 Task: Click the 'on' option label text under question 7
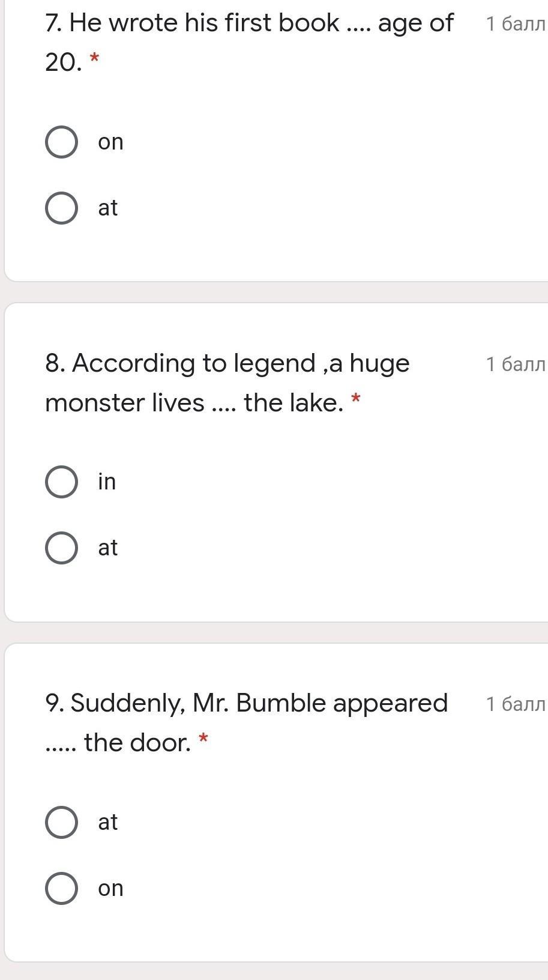click(x=110, y=142)
